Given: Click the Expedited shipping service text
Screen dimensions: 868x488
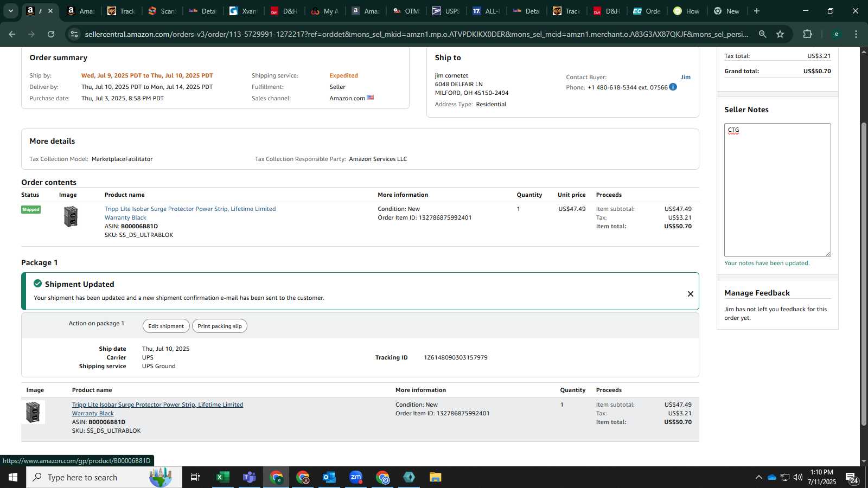Looking at the screenshot, I should (x=343, y=75).
